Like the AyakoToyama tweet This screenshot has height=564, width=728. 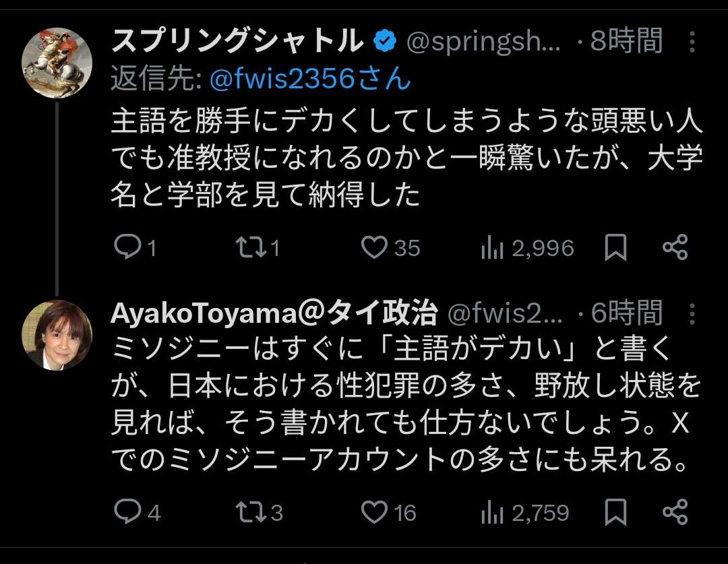pyautogui.click(x=373, y=512)
